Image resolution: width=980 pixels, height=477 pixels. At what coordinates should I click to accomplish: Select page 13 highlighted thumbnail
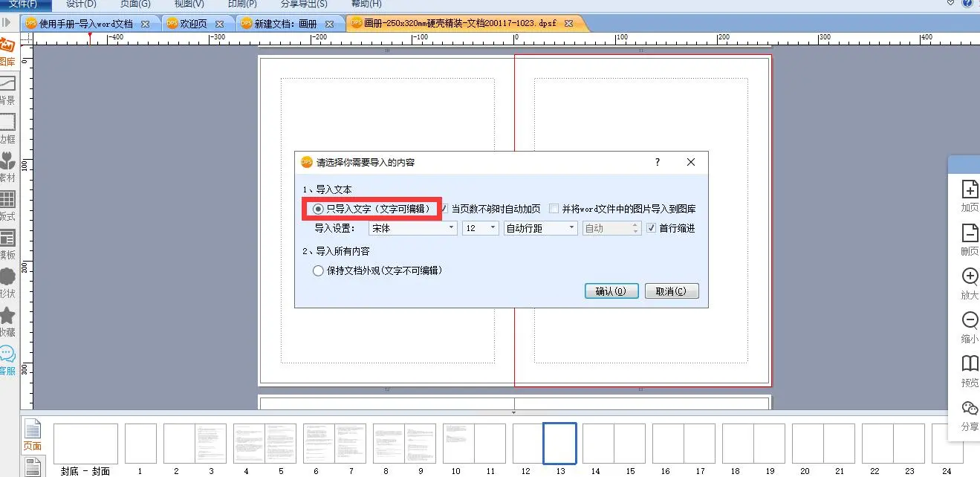pos(559,444)
